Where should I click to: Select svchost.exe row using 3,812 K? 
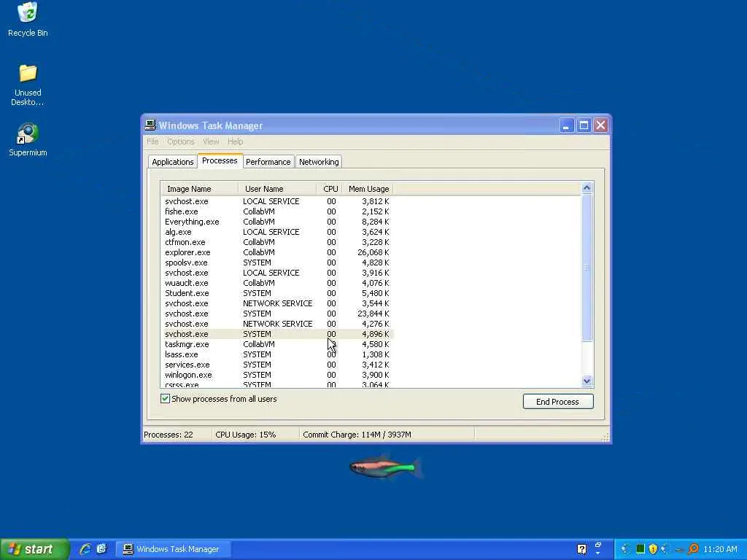pos(277,201)
